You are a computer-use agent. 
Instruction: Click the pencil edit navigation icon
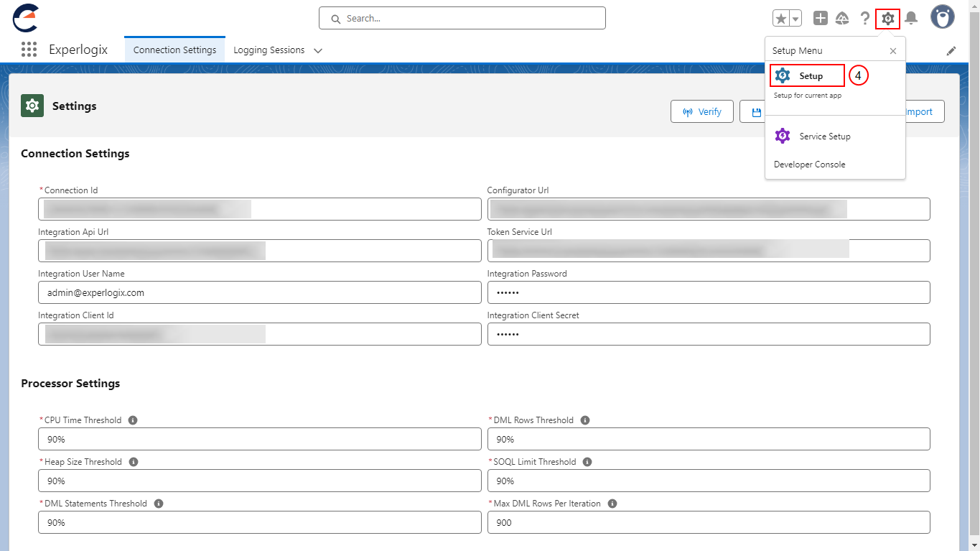(x=951, y=51)
